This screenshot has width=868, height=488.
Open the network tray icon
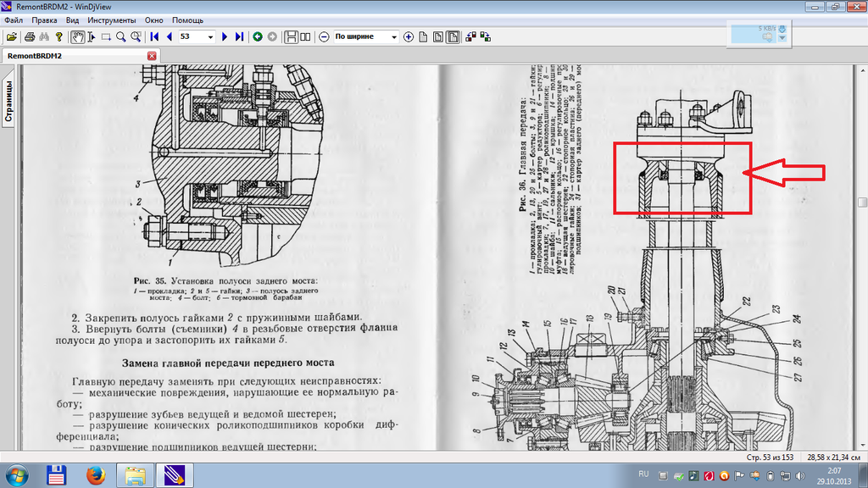[x=785, y=476]
